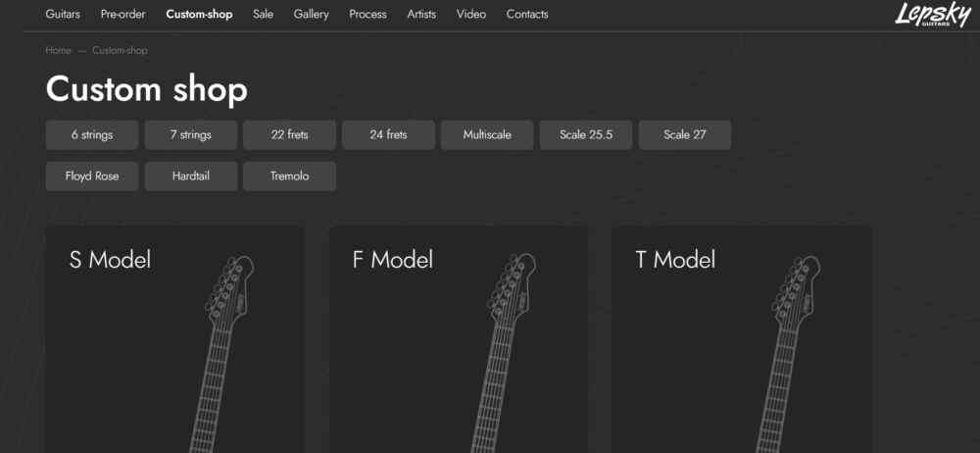Enable the 7 strings filter
The width and height of the screenshot is (980, 453).
pos(191,135)
